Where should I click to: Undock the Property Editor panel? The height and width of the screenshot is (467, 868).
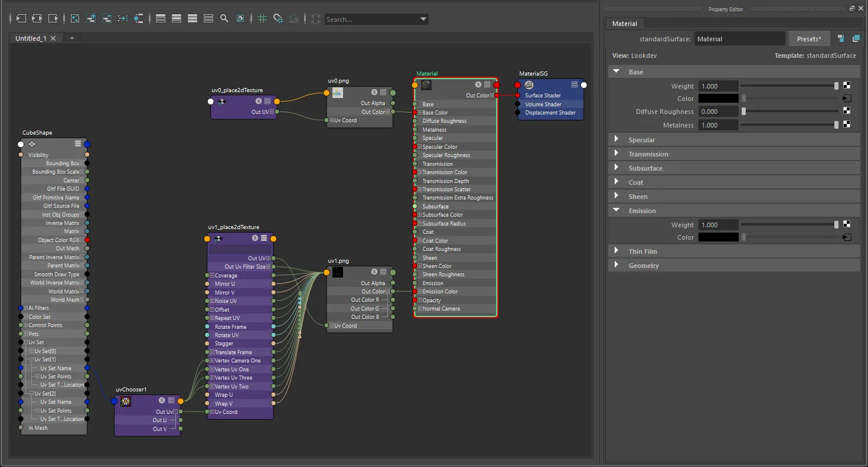(851, 9)
